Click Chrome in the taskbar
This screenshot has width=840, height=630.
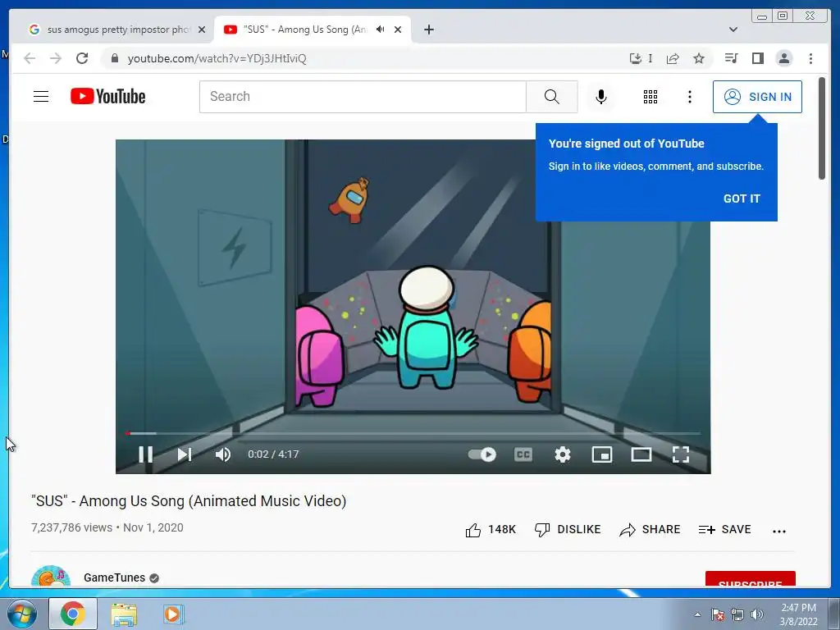[73, 614]
